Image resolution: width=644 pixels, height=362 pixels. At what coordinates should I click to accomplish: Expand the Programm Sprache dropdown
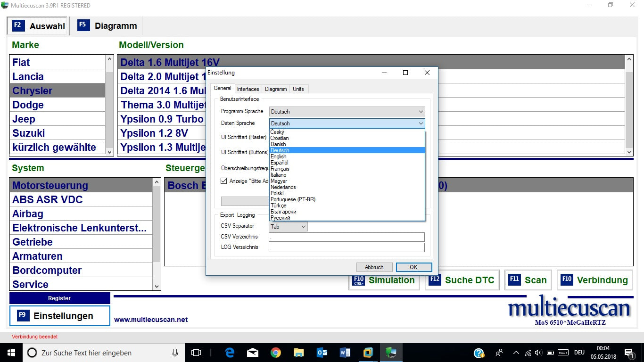tap(347, 112)
